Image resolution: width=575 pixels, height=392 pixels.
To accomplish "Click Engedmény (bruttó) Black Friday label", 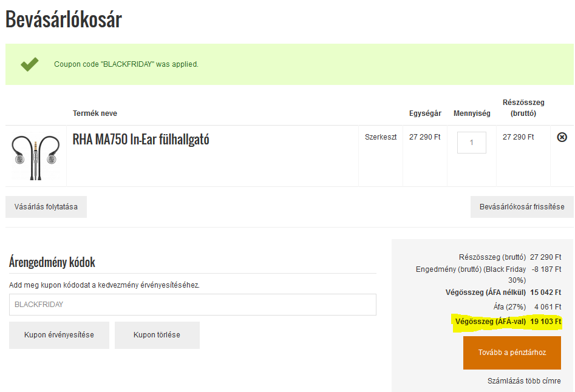I will click(471, 275).
